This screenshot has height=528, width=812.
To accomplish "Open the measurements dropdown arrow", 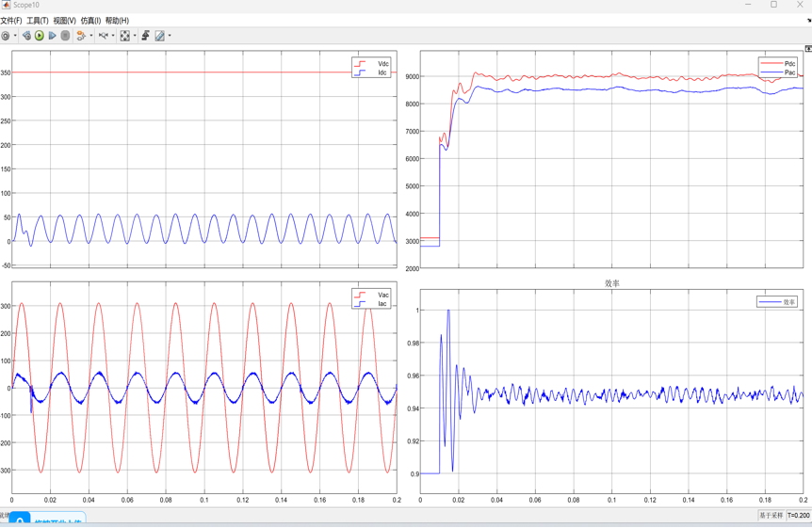I will click(x=170, y=36).
